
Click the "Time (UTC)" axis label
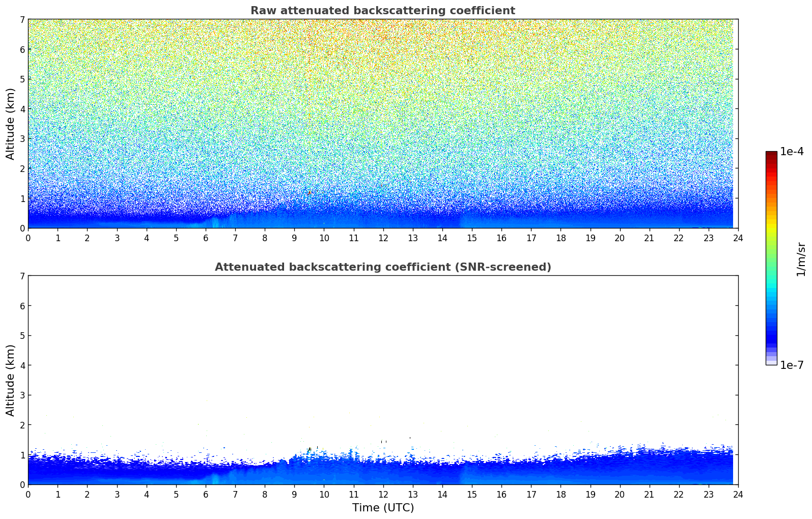pos(383,508)
